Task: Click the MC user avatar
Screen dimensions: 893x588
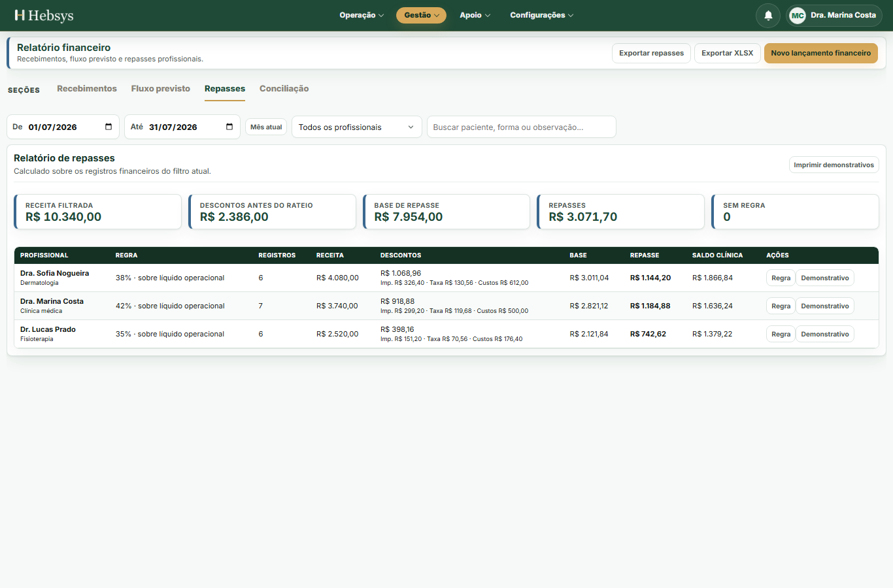Action: point(798,15)
